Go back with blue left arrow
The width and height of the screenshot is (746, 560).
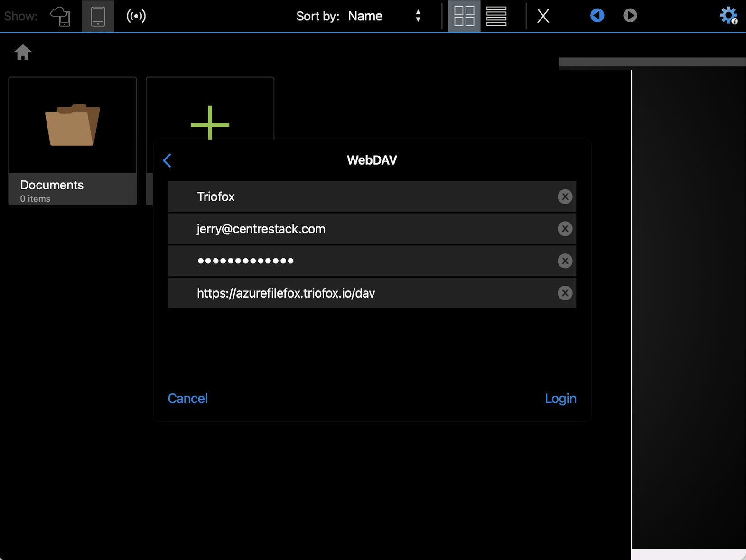click(597, 16)
